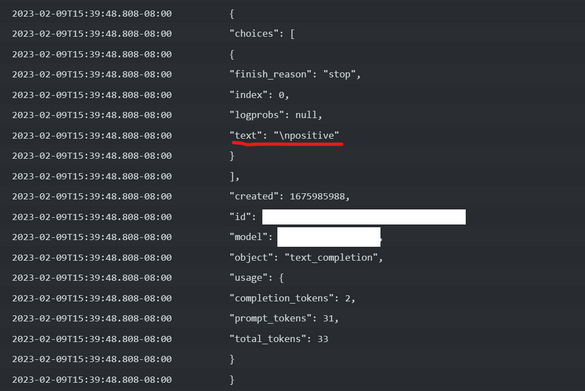
Task: Click the timestamp beside the ], row
Action: coord(92,176)
